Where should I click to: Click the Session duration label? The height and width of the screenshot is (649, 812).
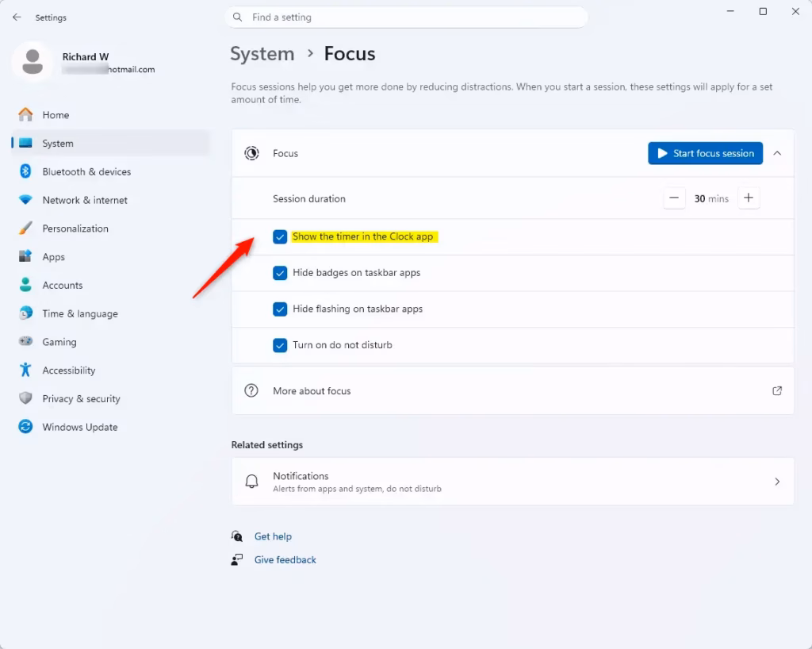308,198
